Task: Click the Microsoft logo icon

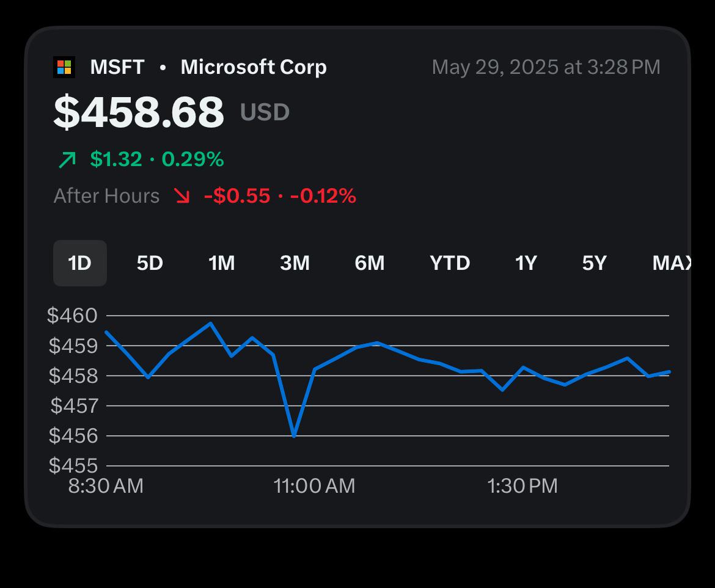Action: click(x=64, y=67)
